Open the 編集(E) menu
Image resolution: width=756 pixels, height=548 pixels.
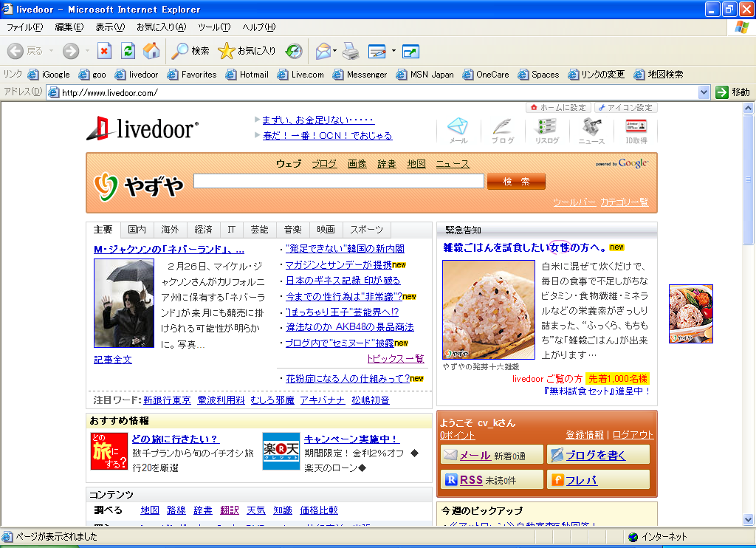pyautogui.click(x=69, y=27)
